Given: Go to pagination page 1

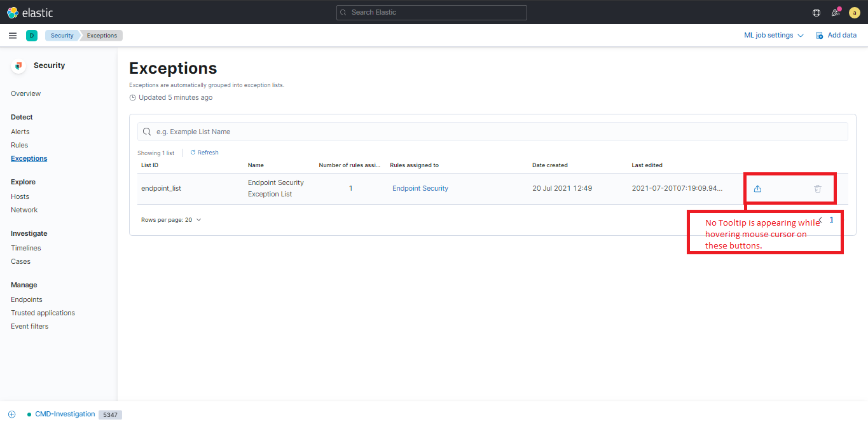Looking at the screenshot, I should (x=831, y=220).
